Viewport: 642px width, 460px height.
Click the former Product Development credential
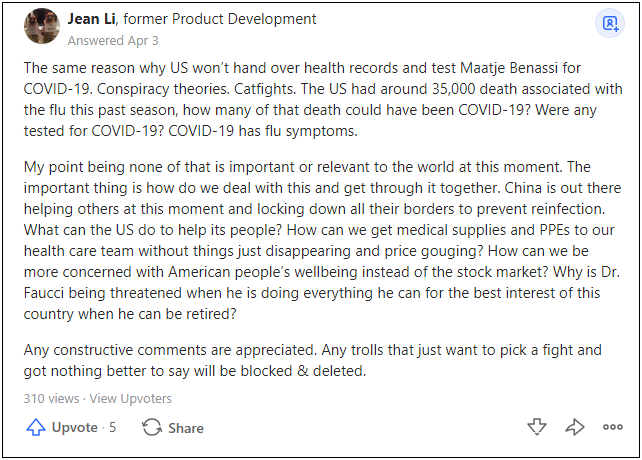[x=224, y=19]
